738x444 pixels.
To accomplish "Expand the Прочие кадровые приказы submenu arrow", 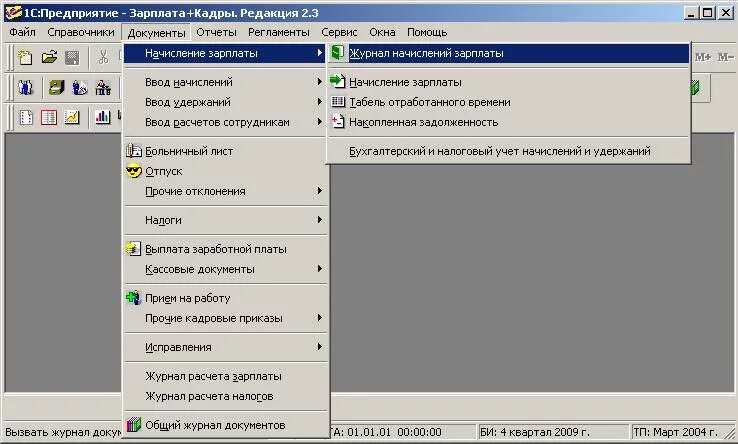I will 320,318.
